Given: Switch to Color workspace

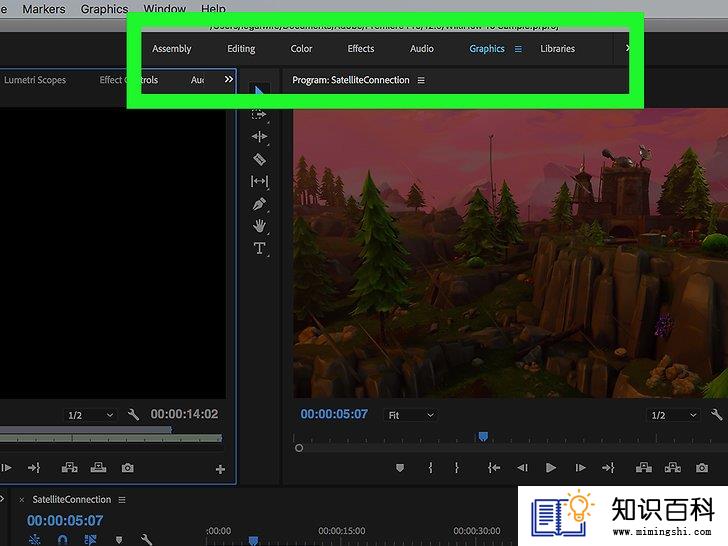Looking at the screenshot, I should pyautogui.click(x=301, y=49).
